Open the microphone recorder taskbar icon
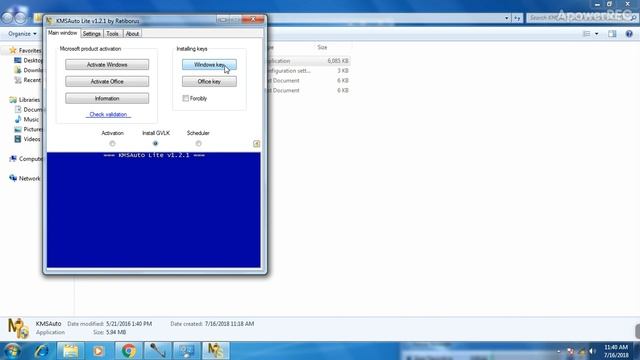Viewport: 640px width, 360px height. point(158,351)
